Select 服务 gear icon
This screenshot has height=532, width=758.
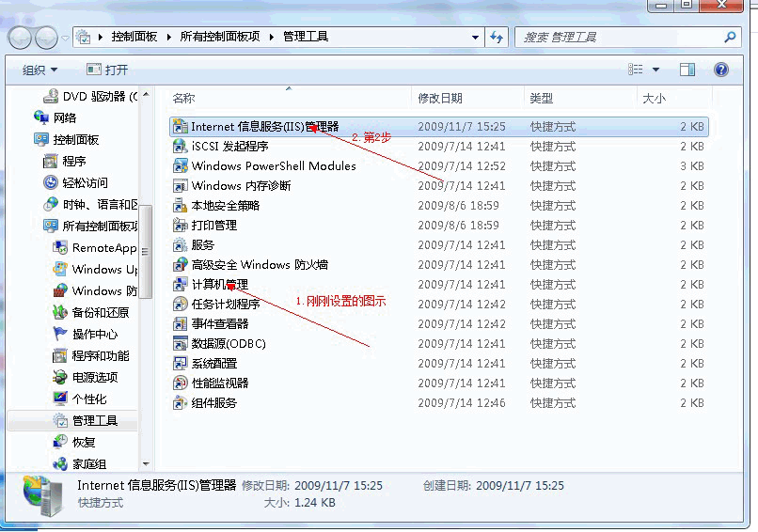pyautogui.click(x=180, y=245)
